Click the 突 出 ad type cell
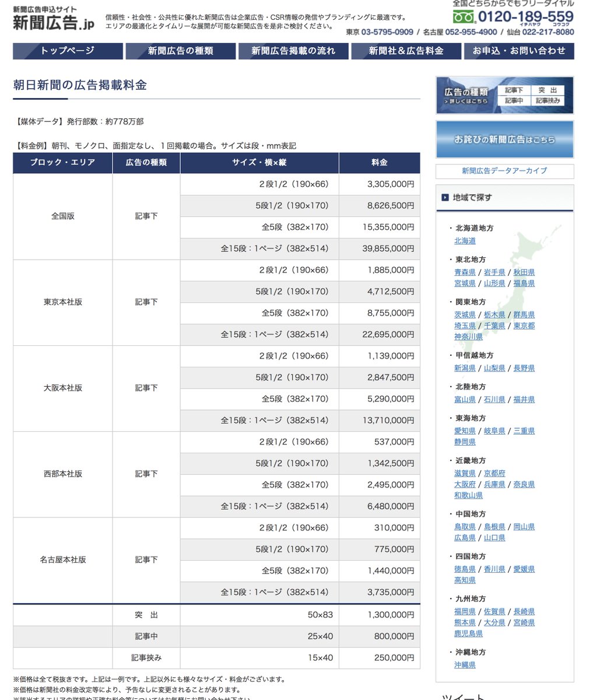 146,615
